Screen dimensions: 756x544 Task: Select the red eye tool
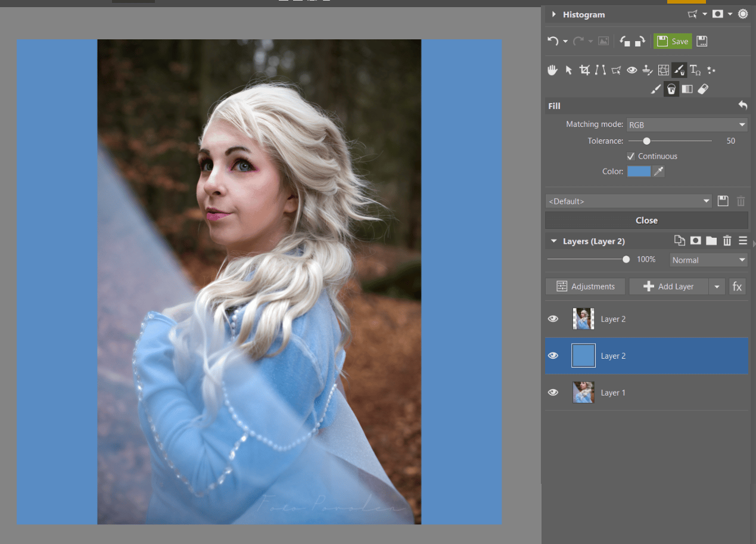tap(632, 70)
